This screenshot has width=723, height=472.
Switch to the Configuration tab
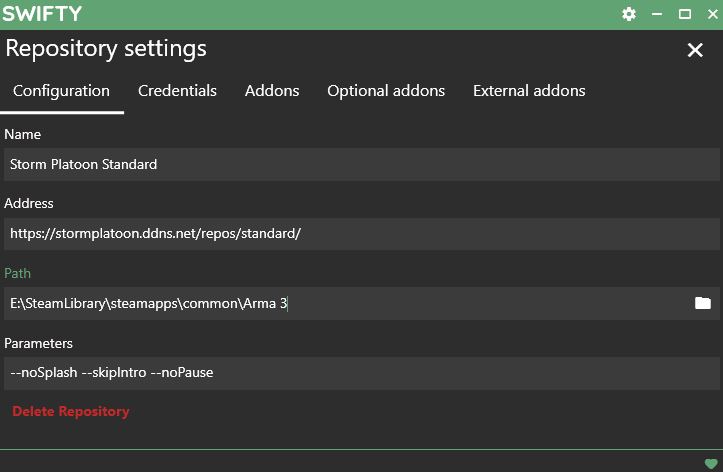pyautogui.click(x=61, y=91)
